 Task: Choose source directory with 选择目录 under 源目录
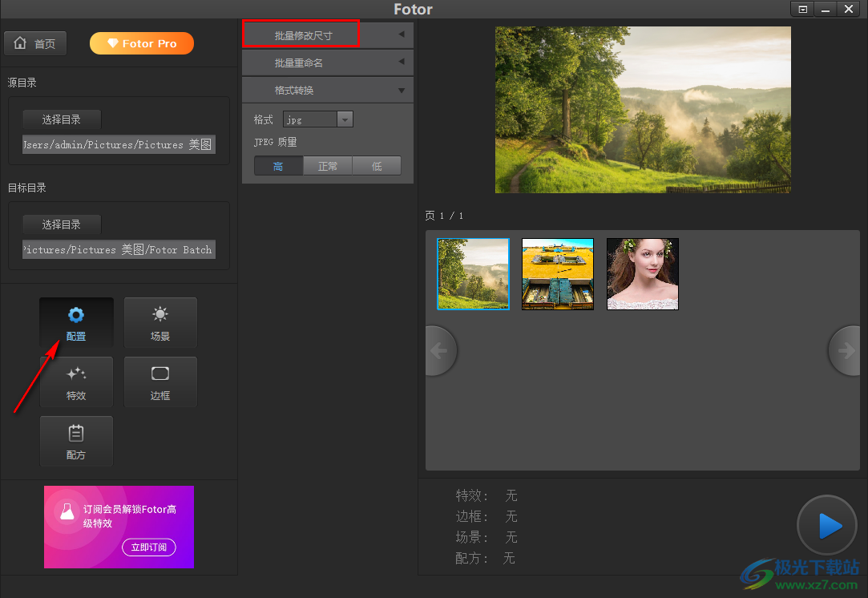(x=62, y=119)
